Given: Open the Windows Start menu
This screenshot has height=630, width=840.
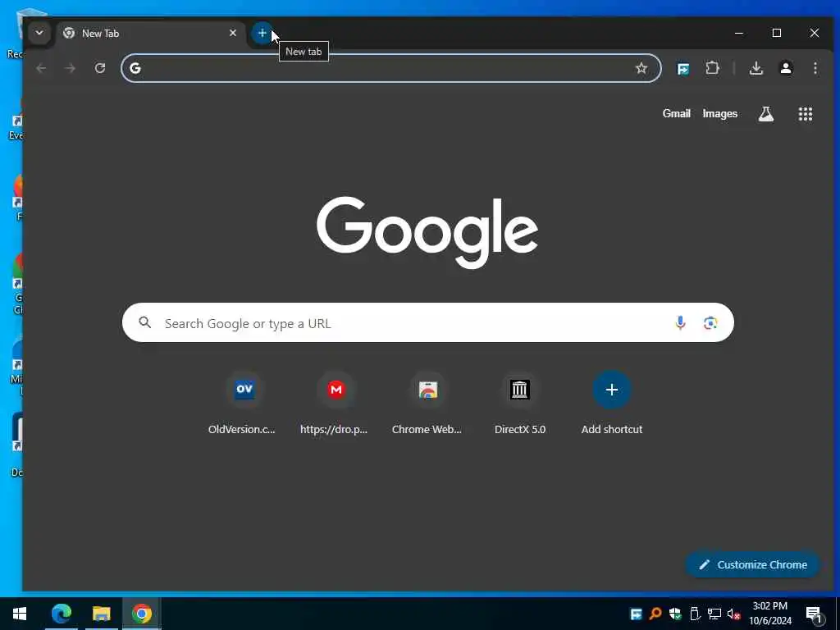Looking at the screenshot, I should point(20,614).
